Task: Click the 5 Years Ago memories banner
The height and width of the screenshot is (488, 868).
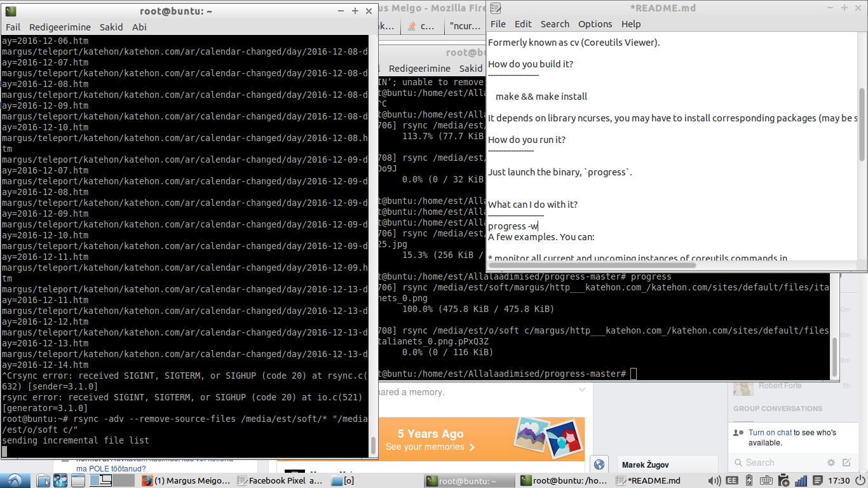Action: pyautogui.click(x=482, y=440)
